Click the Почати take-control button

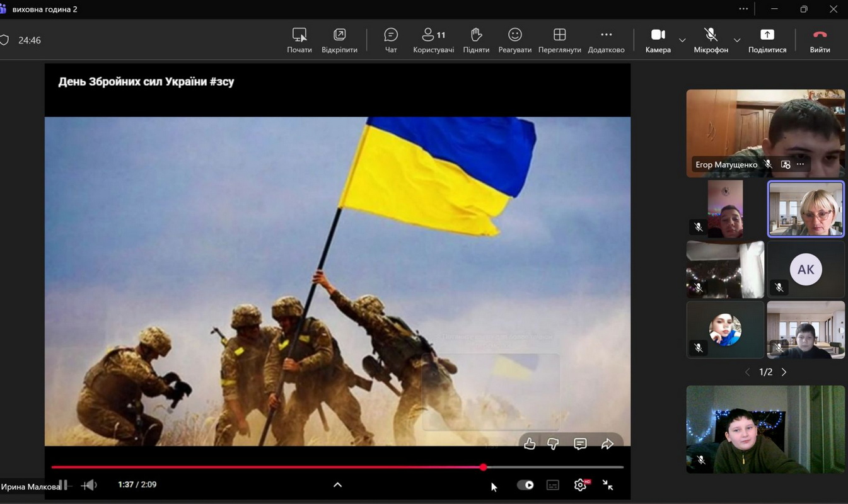coord(299,40)
